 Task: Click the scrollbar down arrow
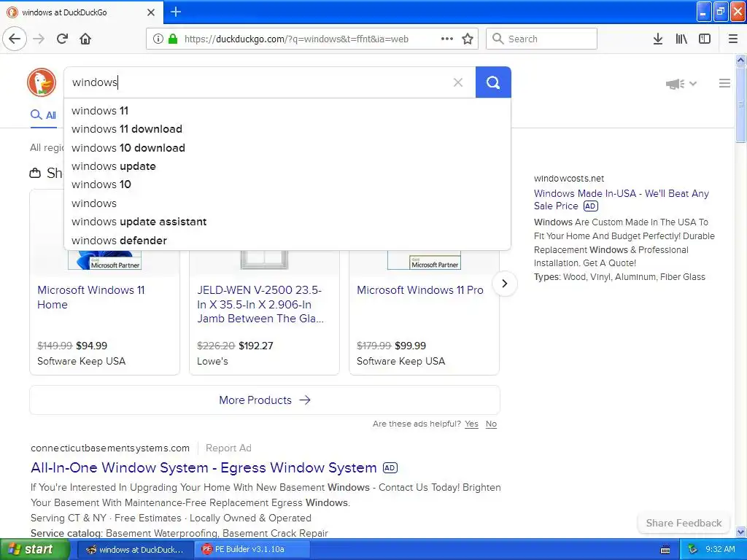[x=740, y=532]
